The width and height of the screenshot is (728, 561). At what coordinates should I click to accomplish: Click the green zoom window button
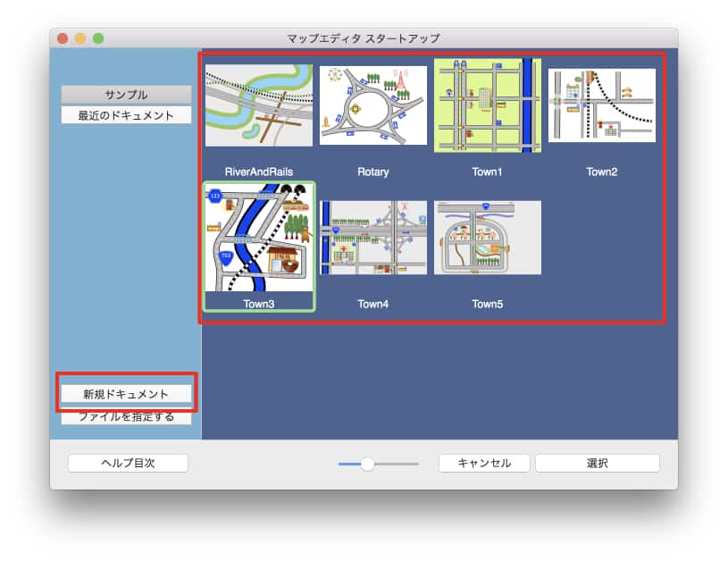[x=98, y=38]
